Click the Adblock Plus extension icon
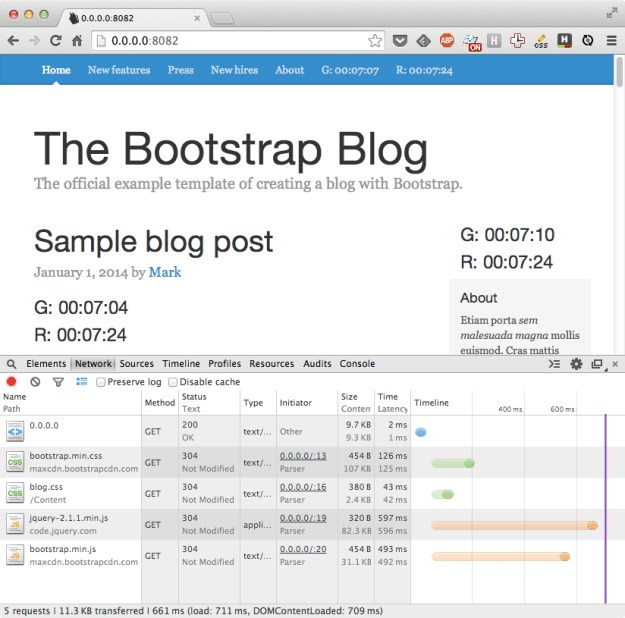The image size is (625, 618). [446, 41]
